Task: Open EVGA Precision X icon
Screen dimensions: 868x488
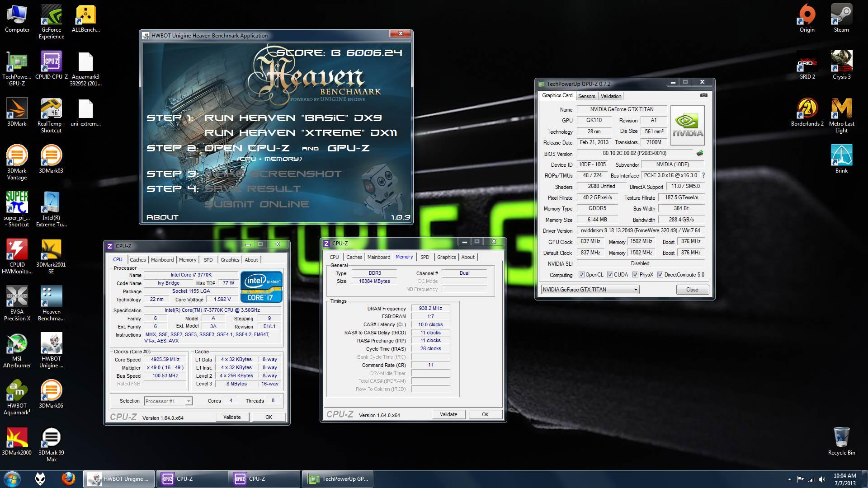Action: click(x=17, y=304)
